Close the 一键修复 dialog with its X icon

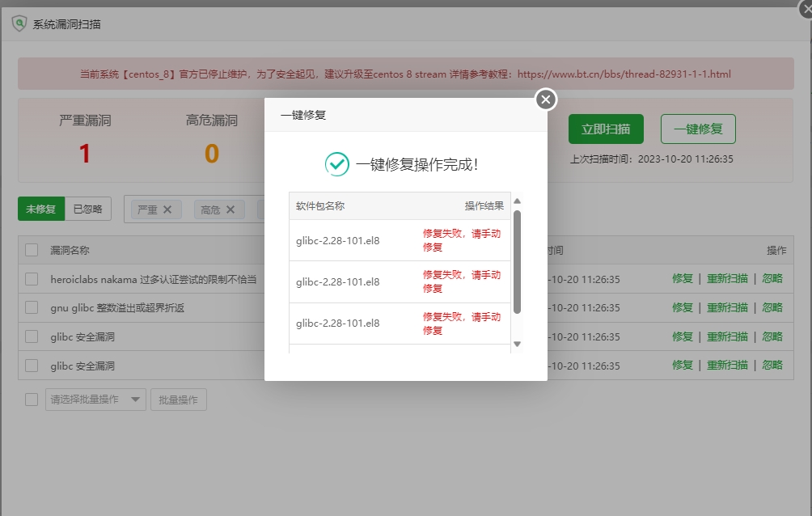tap(545, 99)
